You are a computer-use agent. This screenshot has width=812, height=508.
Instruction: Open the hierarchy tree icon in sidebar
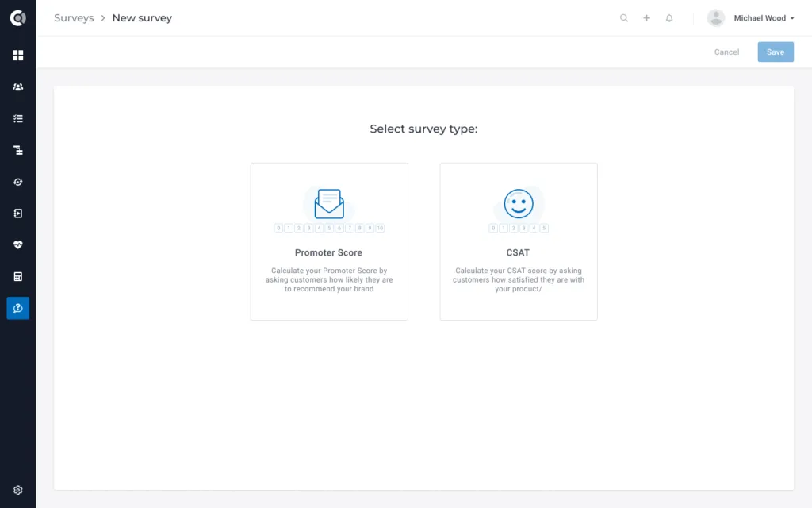(x=18, y=150)
